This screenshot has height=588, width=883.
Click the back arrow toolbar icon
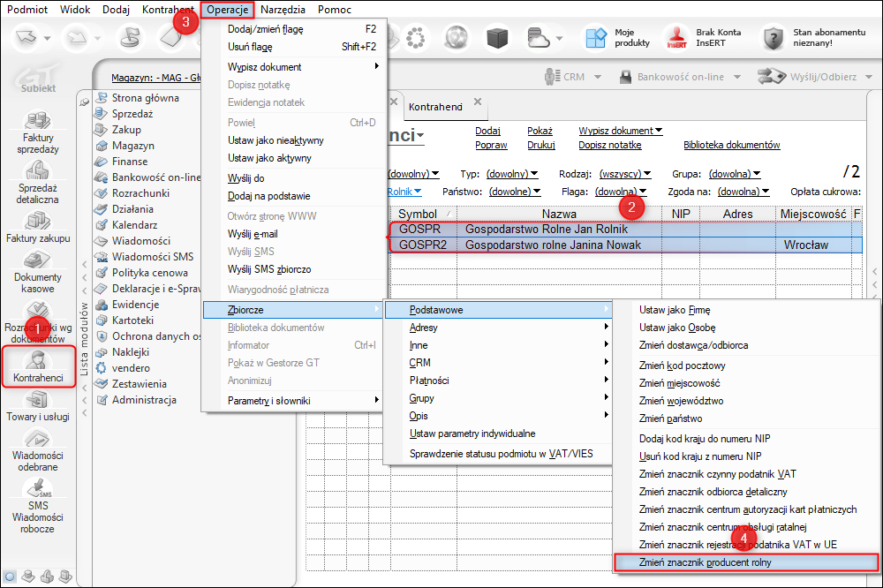(26, 38)
